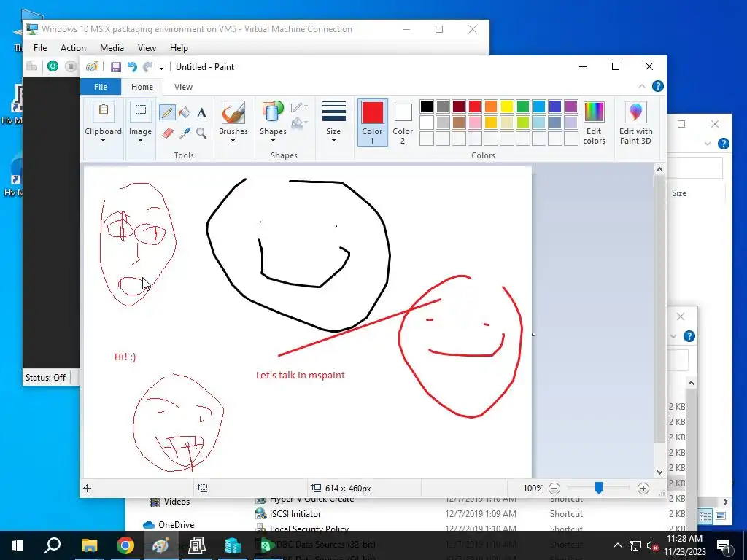Click zoom out minus button in Paint
Image resolution: width=747 pixels, height=560 pixels.
(554, 488)
